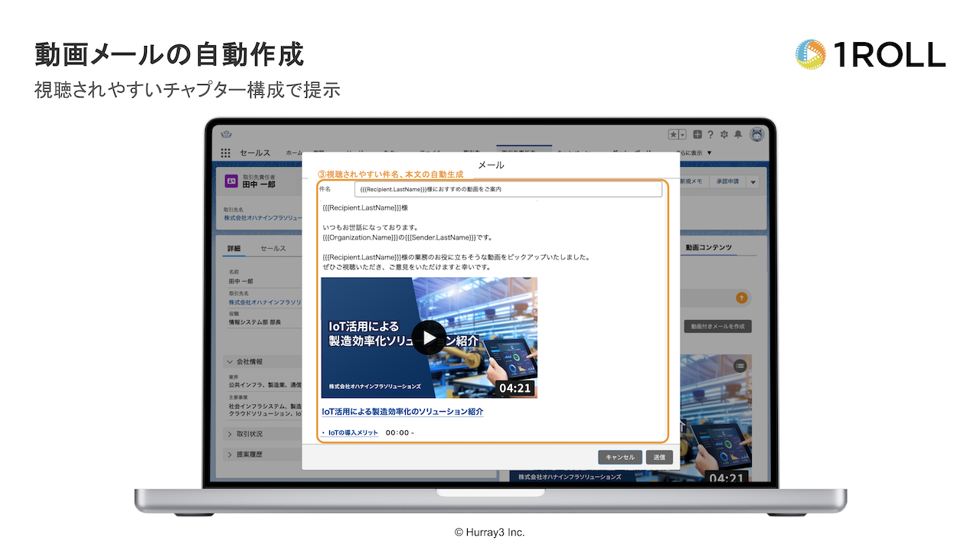Click the 送信 button

pos(660,457)
